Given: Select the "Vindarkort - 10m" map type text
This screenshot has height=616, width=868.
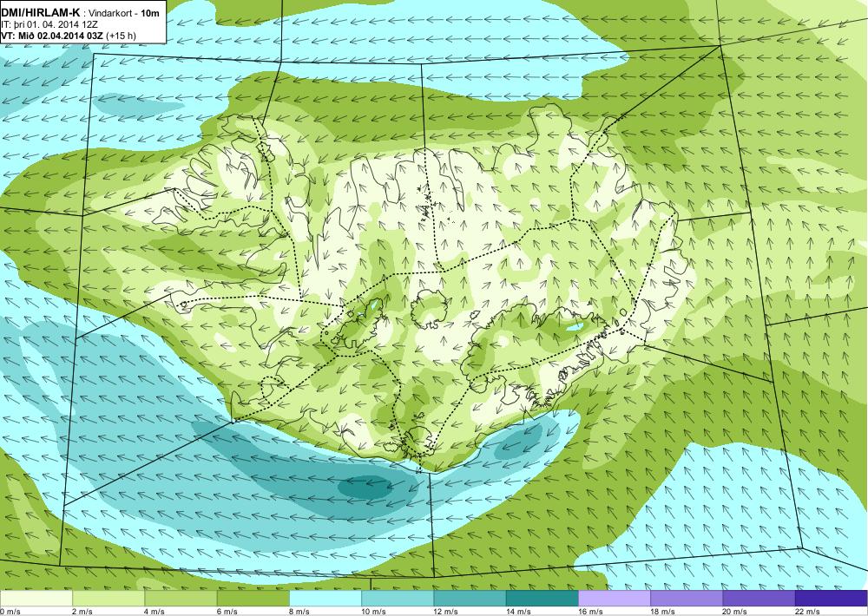Looking at the screenshot, I should 123,13.
